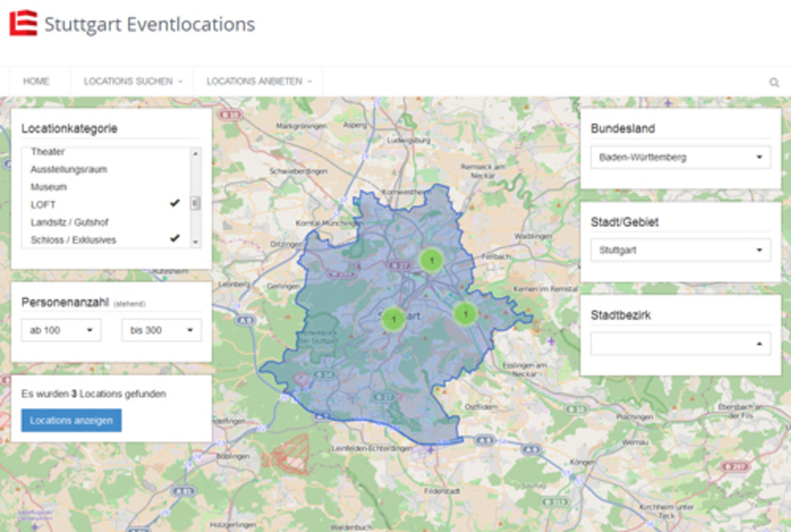Open the Bundesland Baden-Württemberg dropdown

click(680, 157)
